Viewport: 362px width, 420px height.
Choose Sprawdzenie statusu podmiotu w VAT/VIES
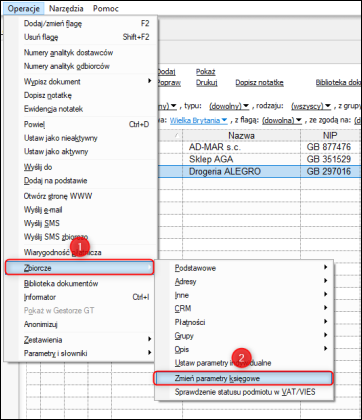click(245, 392)
